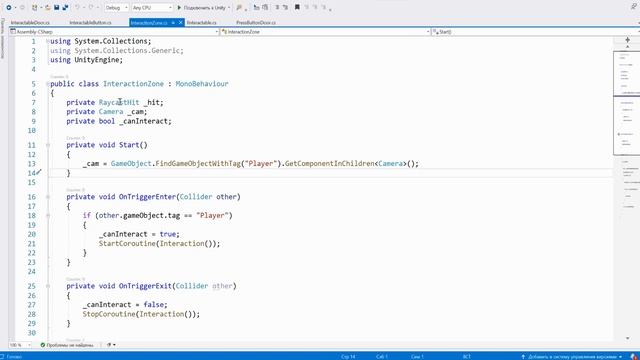640x360 pixels.
Task: Click the scroll up arrow of vertical scrollbar
Action: tap(627, 47)
